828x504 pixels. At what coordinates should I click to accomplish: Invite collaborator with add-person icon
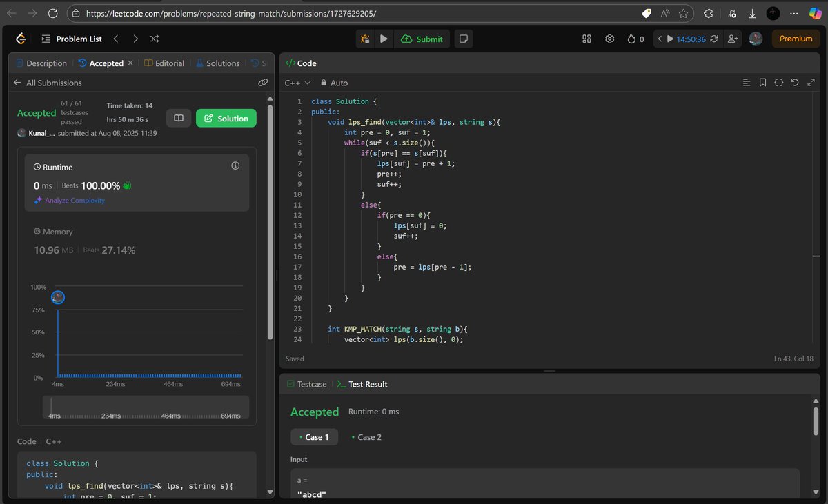pyautogui.click(x=732, y=39)
